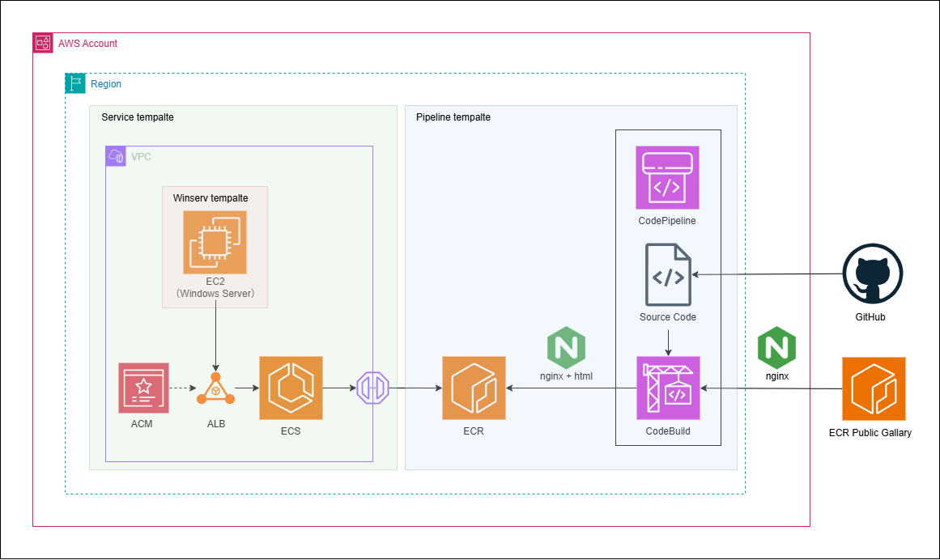This screenshot has height=560, width=940.
Task: Click the ECR Public Gallary icon
Action: pos(874,388)
